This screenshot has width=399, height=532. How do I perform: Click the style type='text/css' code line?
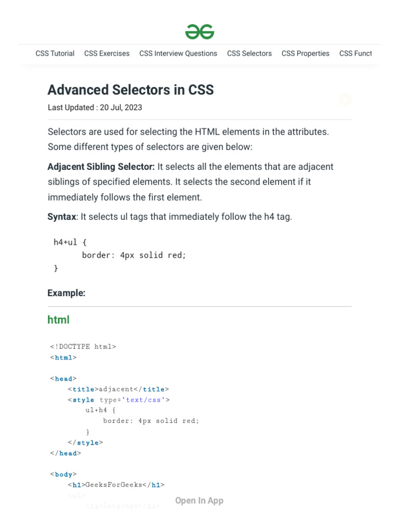[118, 400]
